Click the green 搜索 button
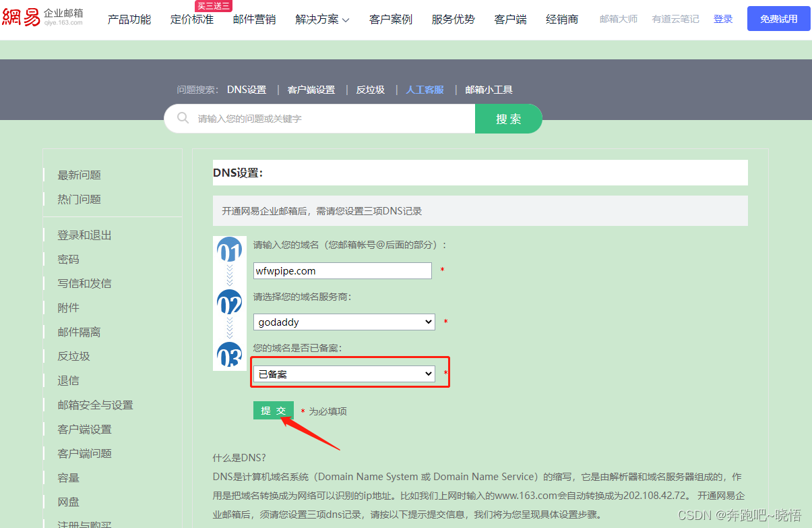 tap(509, 119)
